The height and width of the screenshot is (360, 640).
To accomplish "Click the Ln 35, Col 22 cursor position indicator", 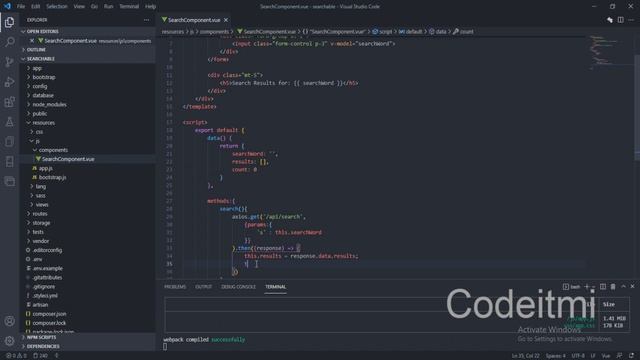I will (x=526, y=356).
